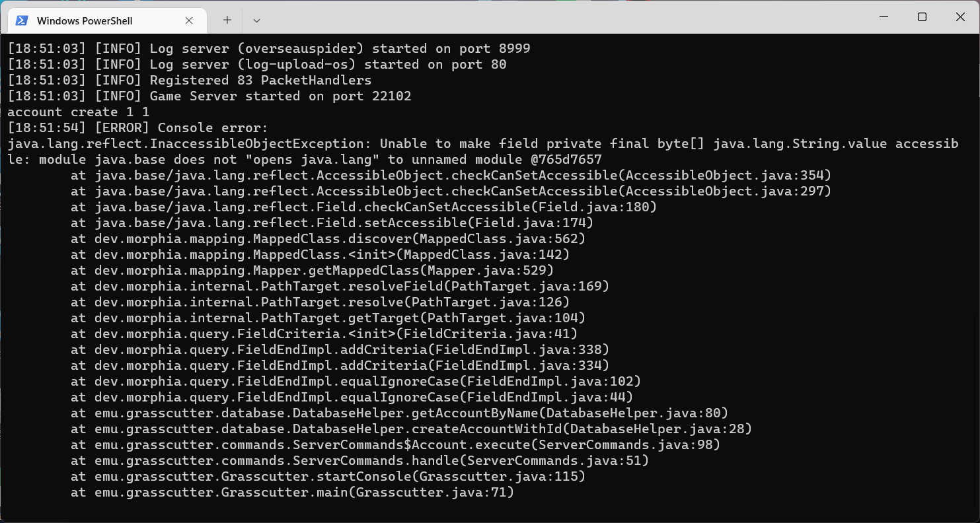
Task: Click the log-upload-os server line
Action: pos(254,63)
